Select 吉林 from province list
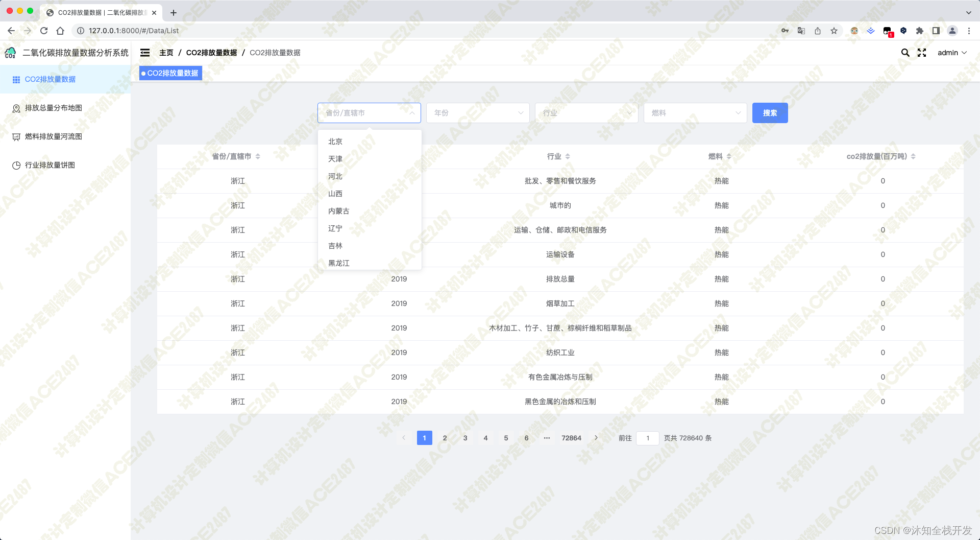Viewport: 980px width, 540px height. coord(370,246)
